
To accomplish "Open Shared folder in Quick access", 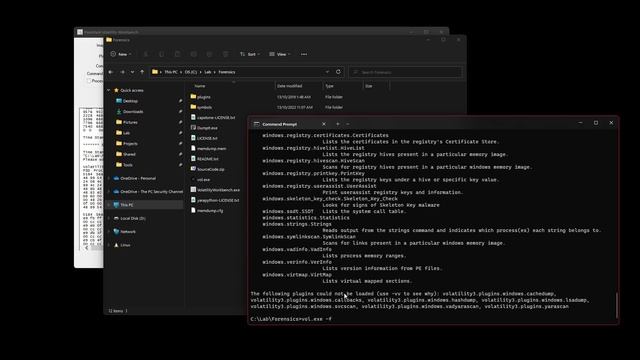I will [129, 154].
